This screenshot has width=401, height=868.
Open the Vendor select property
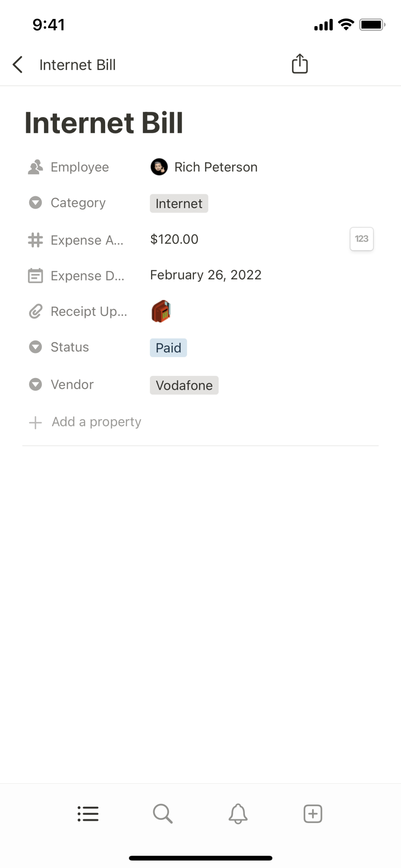point(72,384)
